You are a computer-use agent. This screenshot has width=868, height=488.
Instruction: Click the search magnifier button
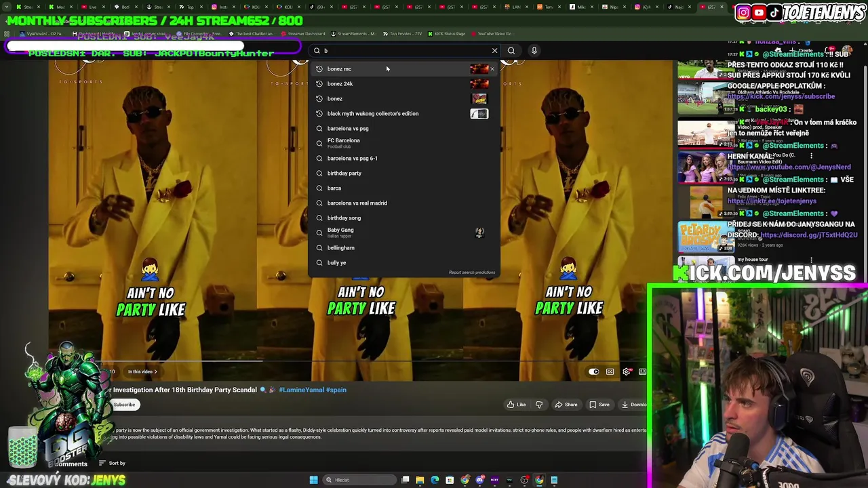point(511,50)
